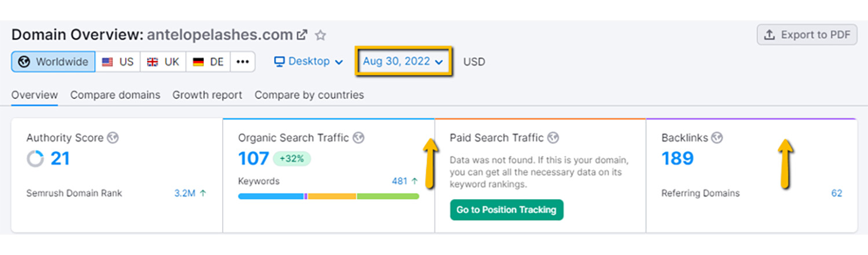Open the Growth report tab
The height and width of the screenshot is (255, 868).
pos(207,95)
